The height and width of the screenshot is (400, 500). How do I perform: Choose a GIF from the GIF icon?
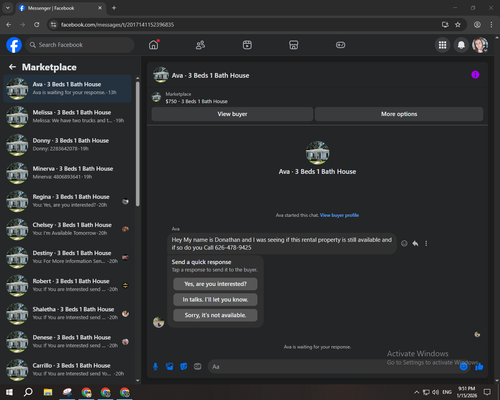click(197, 367)
